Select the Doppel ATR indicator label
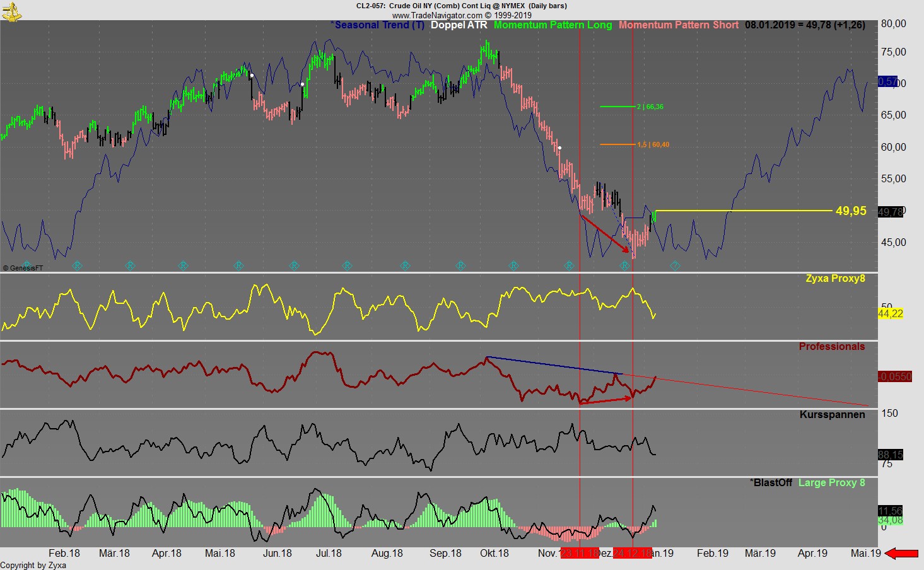 pyautogui.click(x=459, y=25)
